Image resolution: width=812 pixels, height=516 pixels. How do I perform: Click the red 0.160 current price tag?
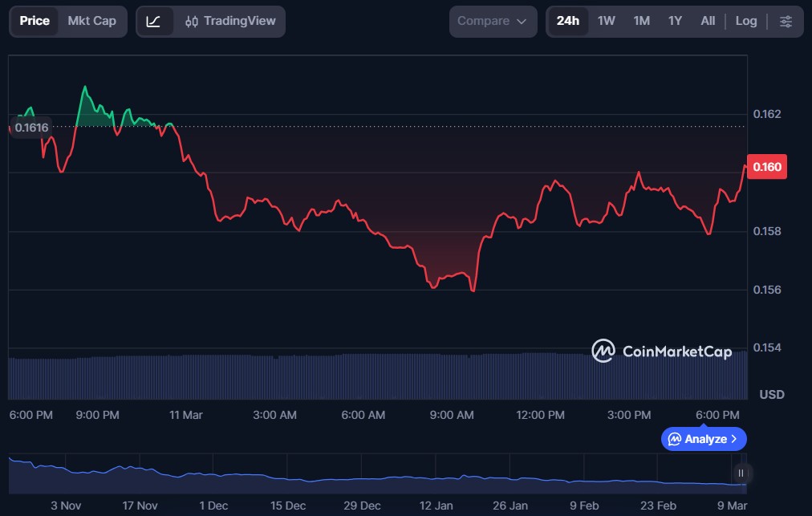(x=766, y=167)
